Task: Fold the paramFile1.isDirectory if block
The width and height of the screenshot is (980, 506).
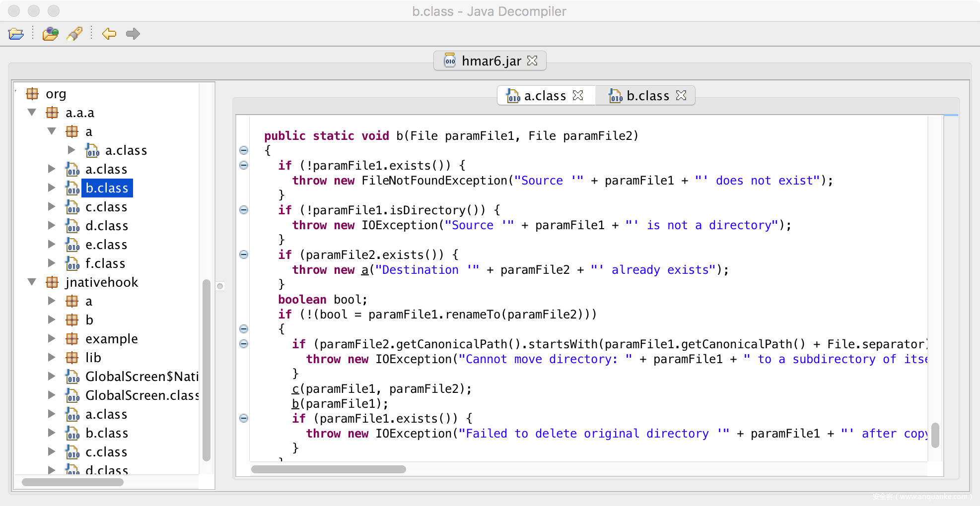Action: 244,210
